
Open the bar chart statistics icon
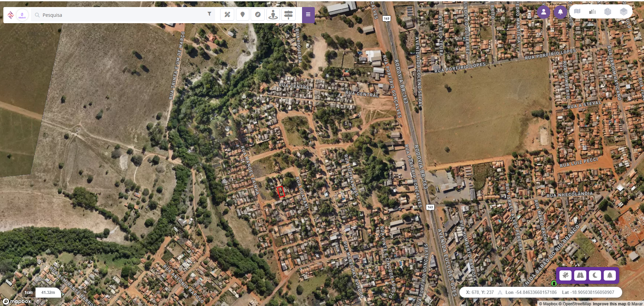pyautogui.click(x=593, y=11)
